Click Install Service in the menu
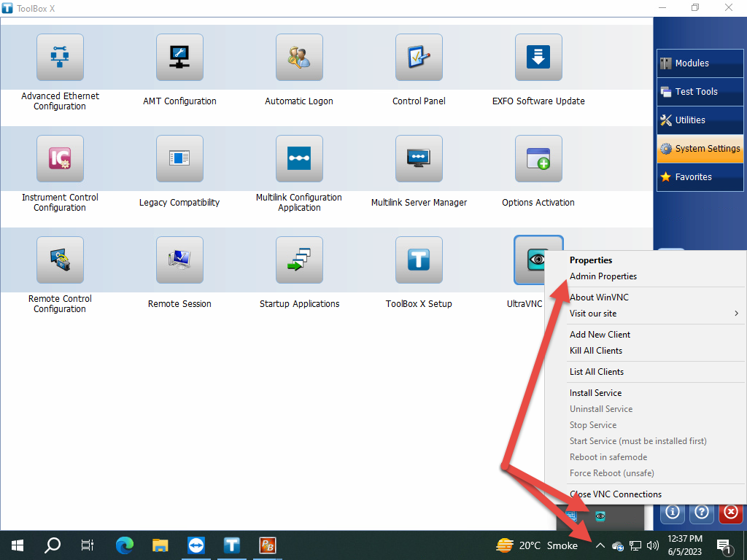Image resolution: width=747 pixels, height=560 pixels. click(x=646, y=393)
